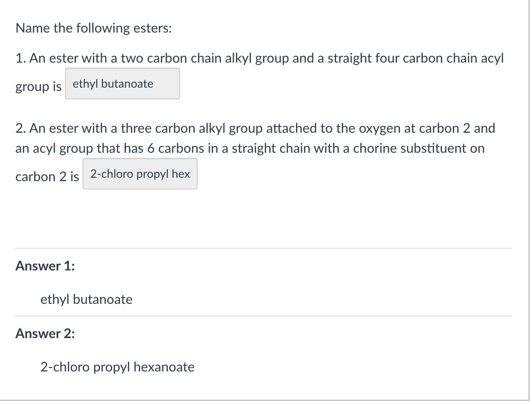532x404 pixels.
Task: Focus the "2-chloro propyl hex" input box
Action: (x=140, y=174)
